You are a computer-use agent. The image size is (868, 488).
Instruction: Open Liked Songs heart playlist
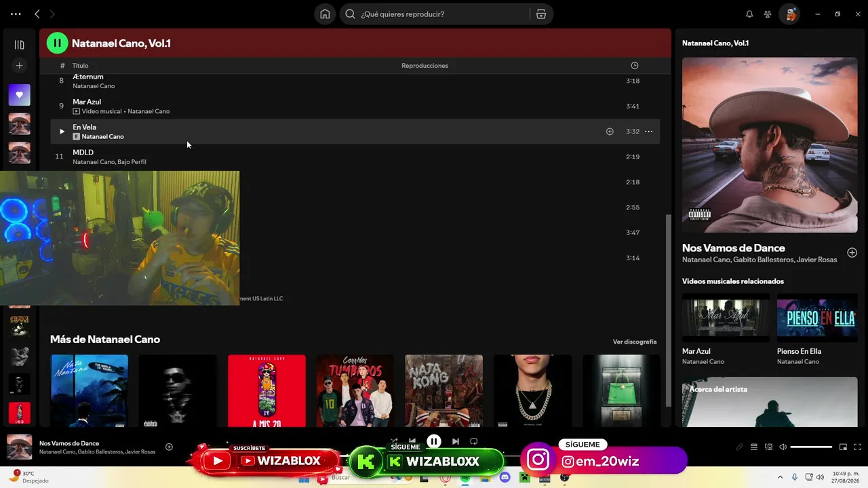pos(19,95)
